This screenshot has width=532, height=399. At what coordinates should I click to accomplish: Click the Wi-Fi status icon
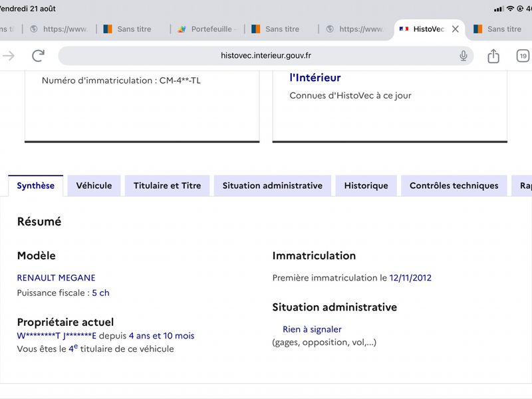point(510,9)
